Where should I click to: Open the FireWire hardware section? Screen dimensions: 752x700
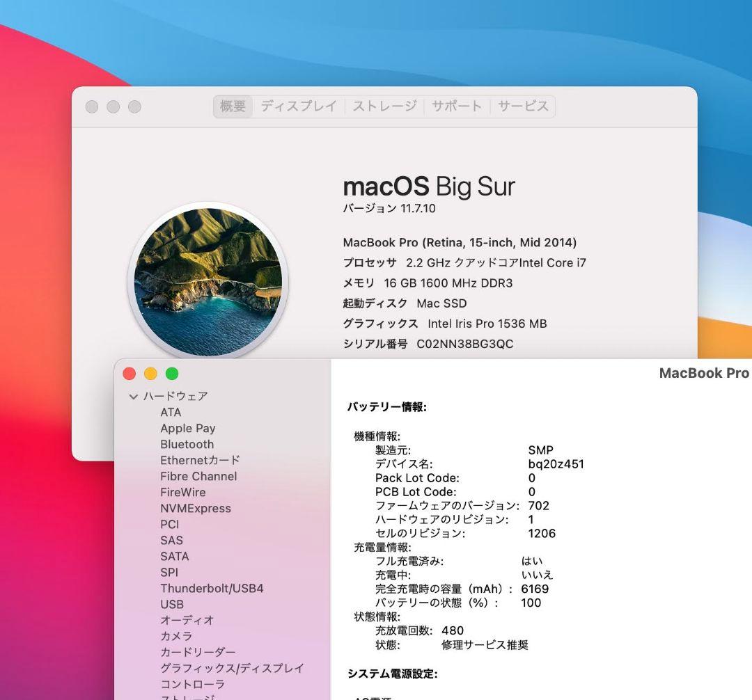(183, 492)
